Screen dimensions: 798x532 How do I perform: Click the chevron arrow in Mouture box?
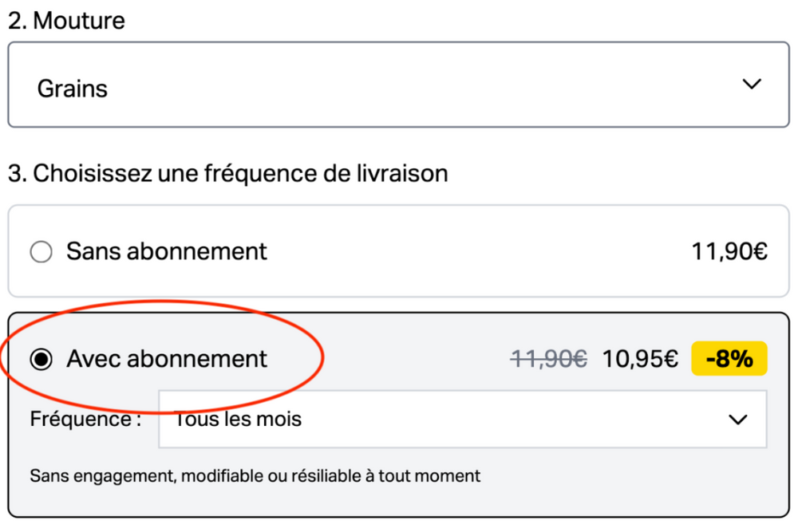(x=752, y=84)
